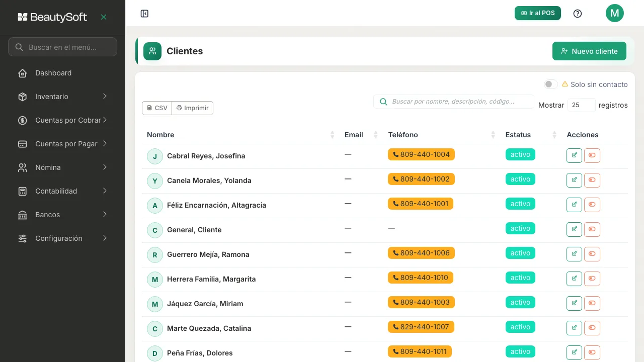Toggle status for Marte Quezada, Catalina
The height and width of the screenshot is (362, 644).
[592, 328]
